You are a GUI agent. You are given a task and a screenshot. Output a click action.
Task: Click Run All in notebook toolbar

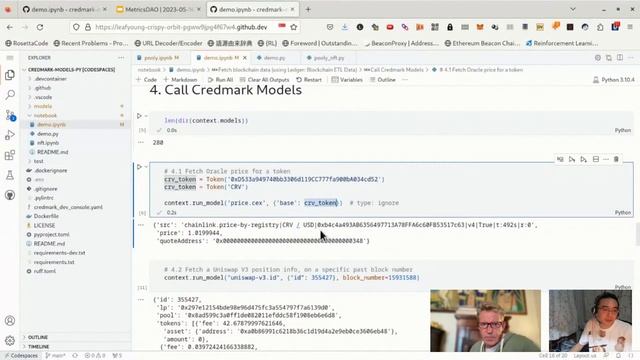[x=220, y=80]
